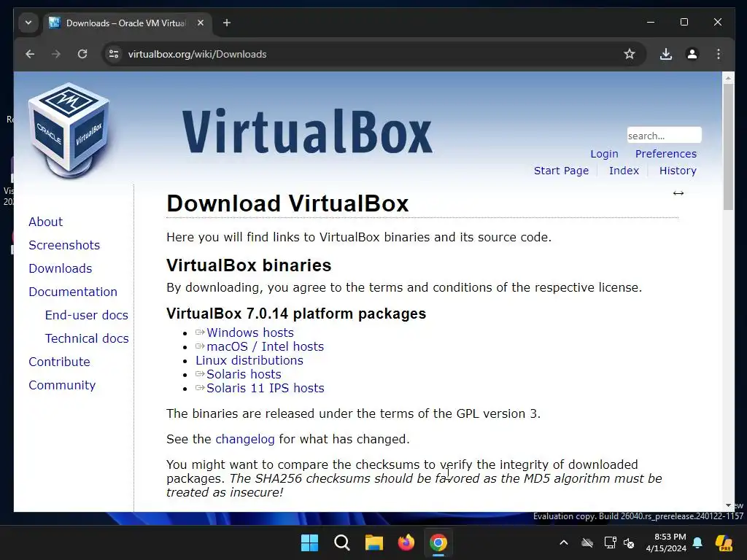Open Chrome profile avatar icon
Image resolution: width=747 pixels, height=560 pixels.
(x=692, y=54)
